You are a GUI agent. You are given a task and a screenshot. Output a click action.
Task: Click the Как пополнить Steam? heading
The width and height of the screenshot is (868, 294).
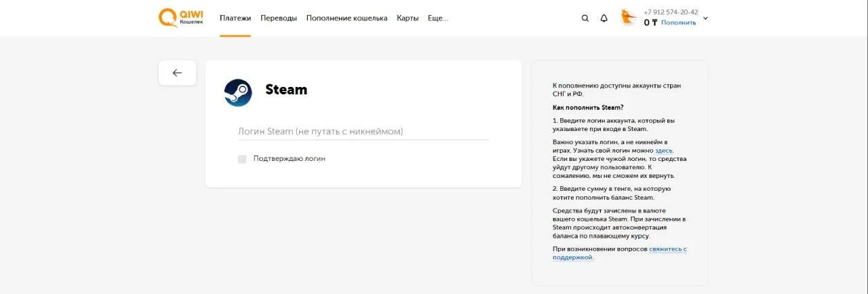click(x=588, y=107)
